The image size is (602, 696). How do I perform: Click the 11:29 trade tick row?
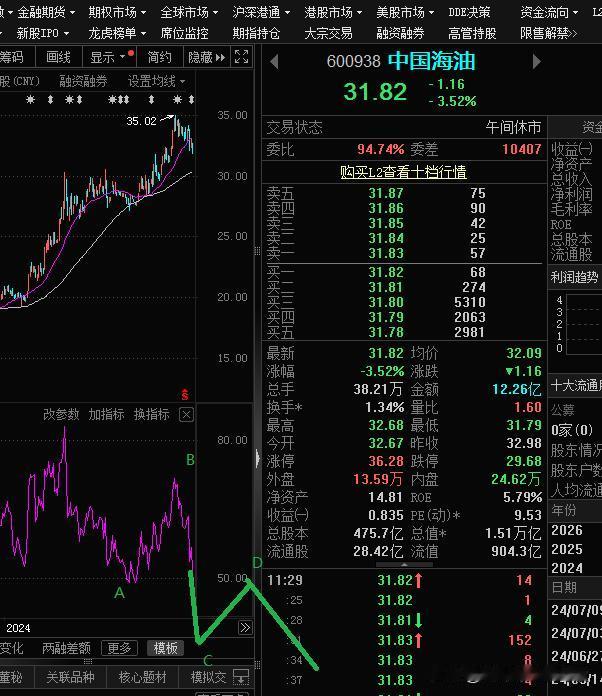403,580
